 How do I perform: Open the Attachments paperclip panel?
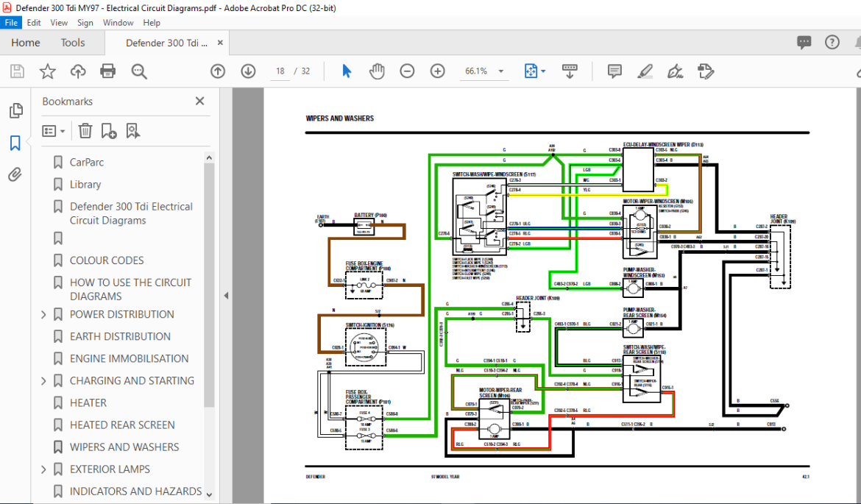[15, 175]
